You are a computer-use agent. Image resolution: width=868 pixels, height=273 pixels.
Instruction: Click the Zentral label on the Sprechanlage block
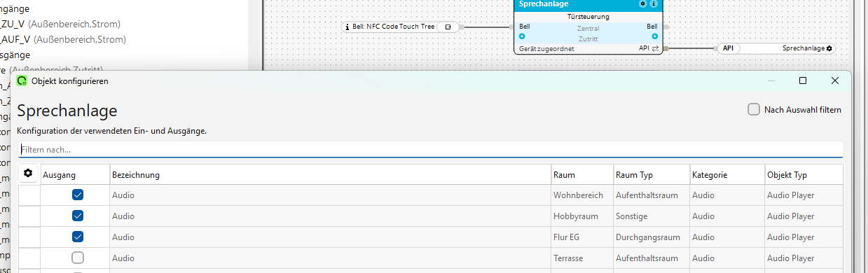[x=588, y=29]
